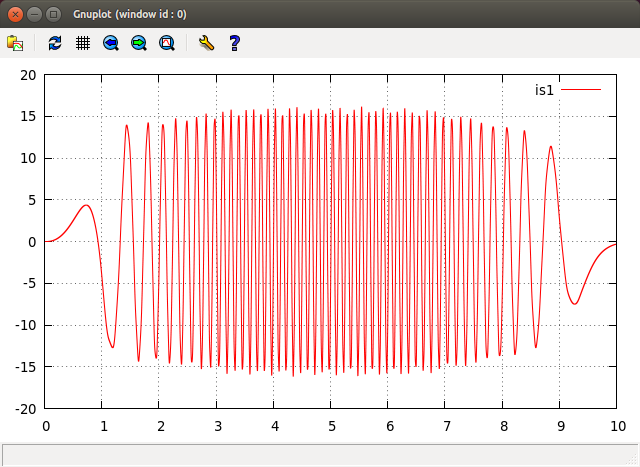Screen dimensions: 640x467
Task: Click the y-axis label -20
Action: [26, 409]
